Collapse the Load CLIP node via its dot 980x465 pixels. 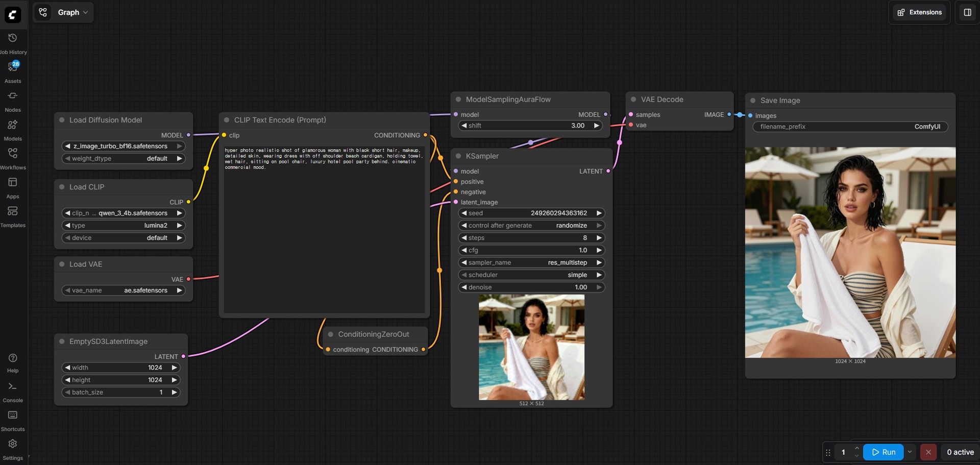coord(62,187)
